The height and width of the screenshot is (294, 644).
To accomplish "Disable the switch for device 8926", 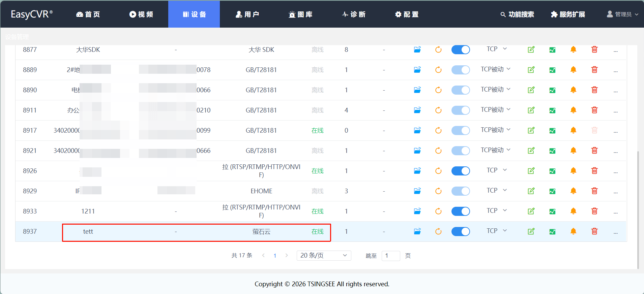I will coord(461,171).
